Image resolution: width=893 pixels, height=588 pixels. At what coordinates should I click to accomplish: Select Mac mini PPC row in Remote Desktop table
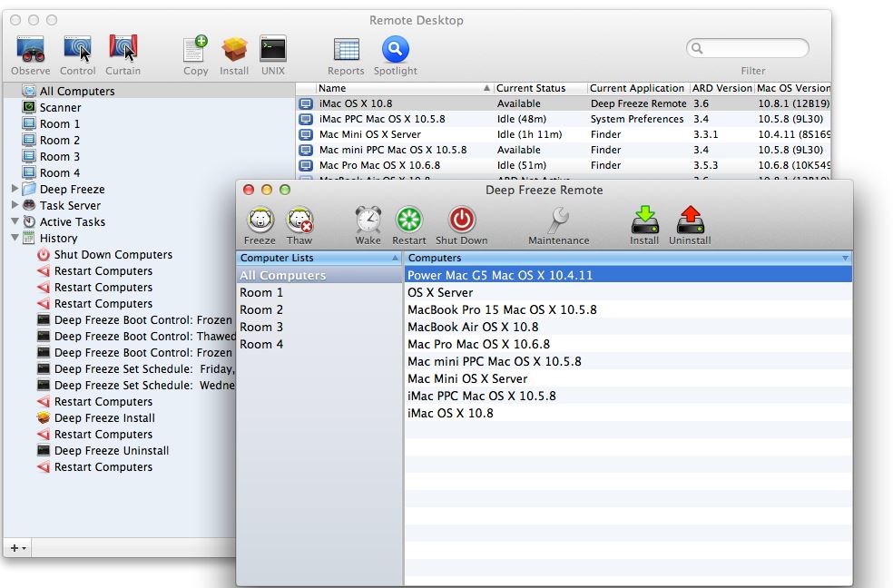coord(564,150)
